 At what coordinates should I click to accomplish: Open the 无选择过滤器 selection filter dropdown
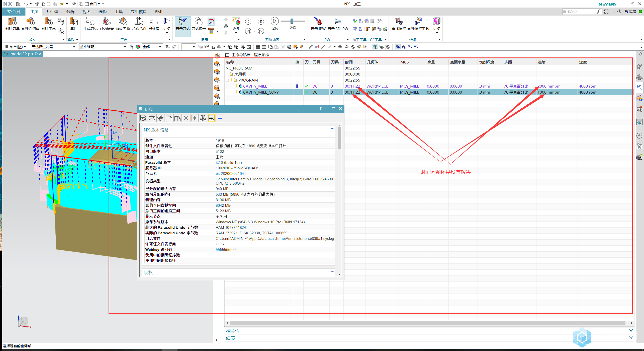pos(53,47)
